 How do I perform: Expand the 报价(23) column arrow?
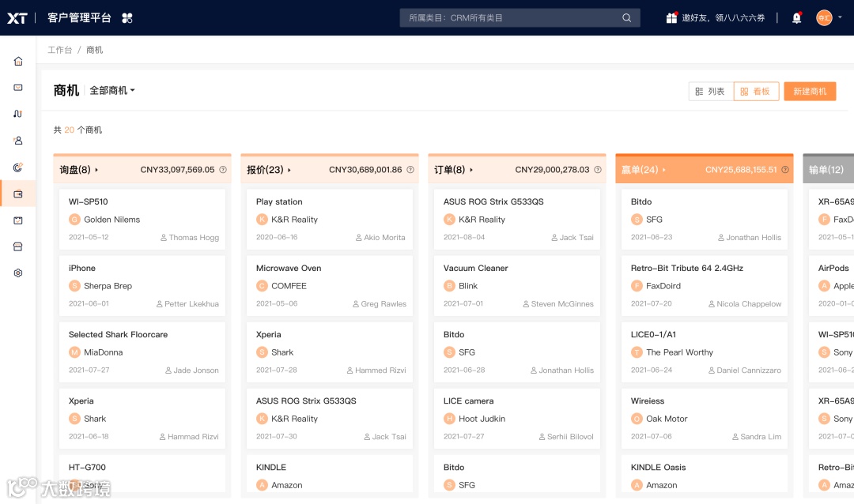coord(289,170)
